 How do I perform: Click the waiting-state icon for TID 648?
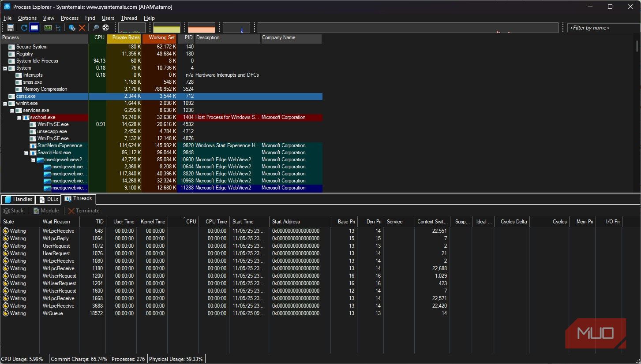pos(6,231)
